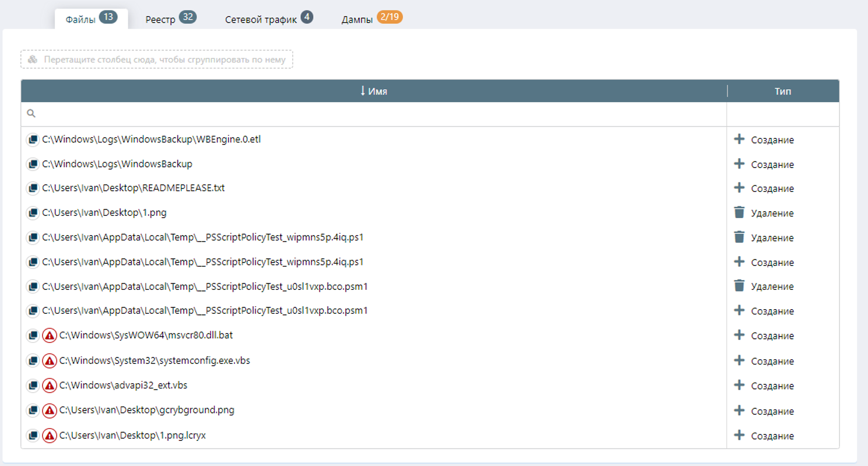Click the alert icon for advapi32_ext.vbs

(50, 386)
